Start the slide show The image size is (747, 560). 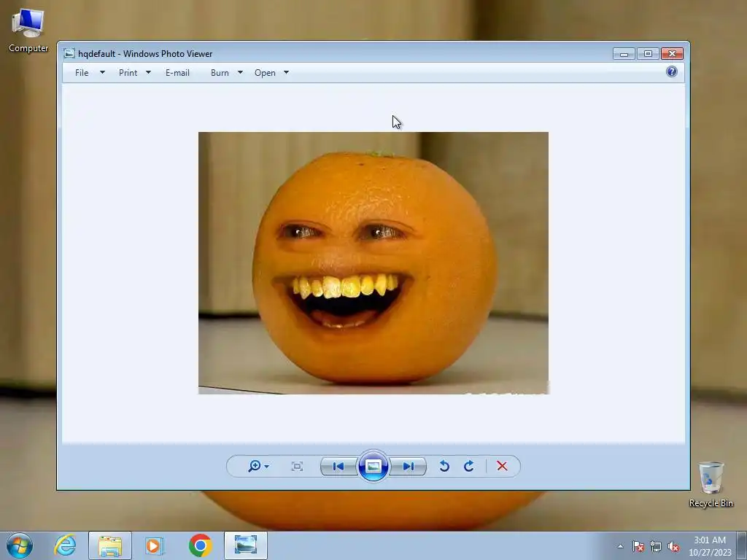373,466
